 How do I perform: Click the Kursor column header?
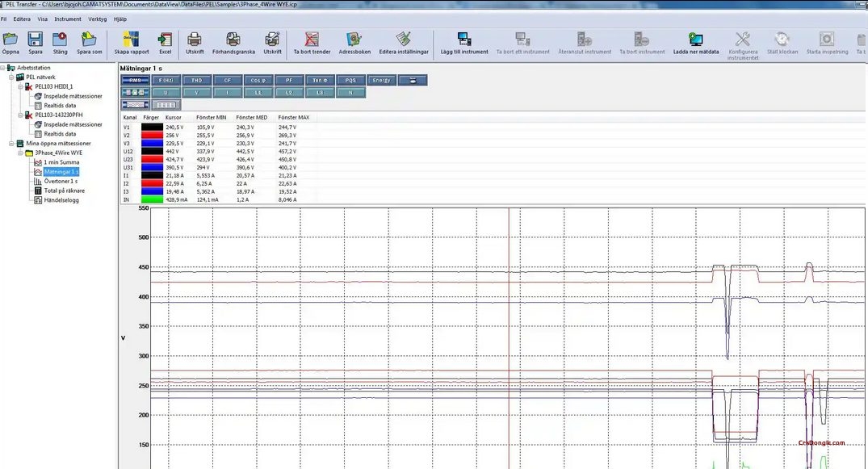pos(174,117)
